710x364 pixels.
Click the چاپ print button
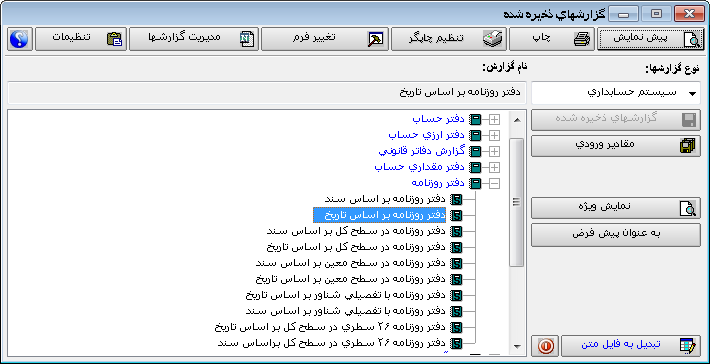tap(552, 39)
